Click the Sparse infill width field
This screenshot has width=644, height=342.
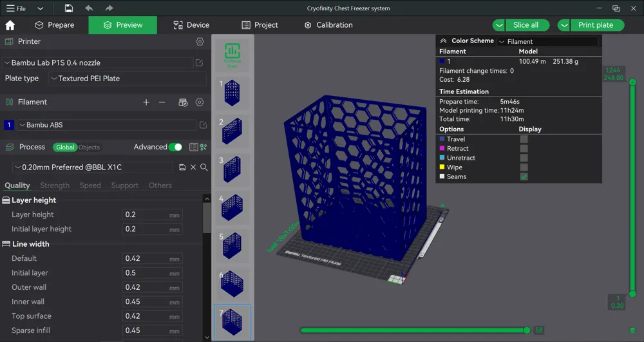(x=153, y=330)
